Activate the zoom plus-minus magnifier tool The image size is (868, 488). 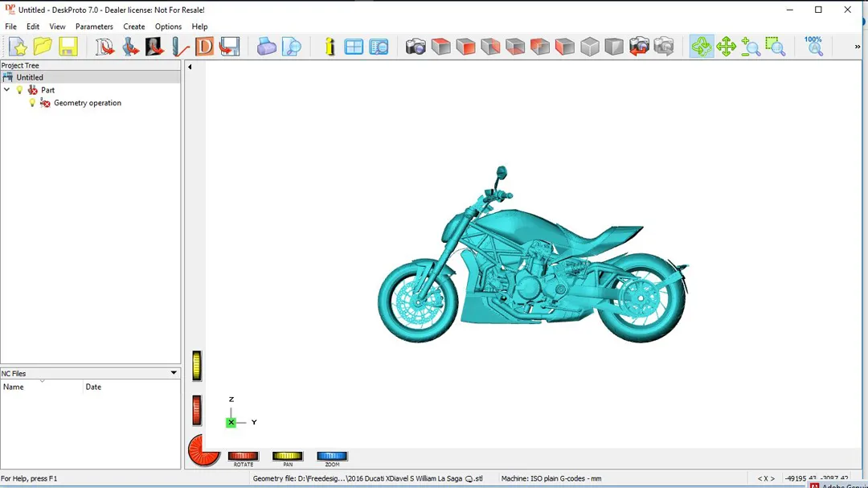tap(751, 47)
